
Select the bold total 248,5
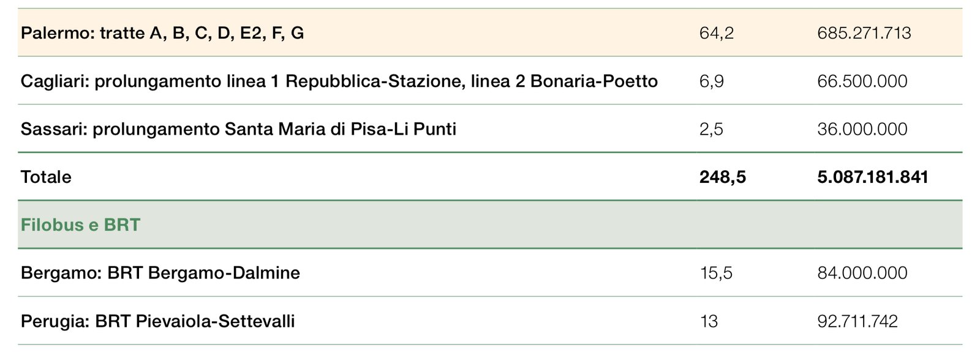click(722, 177)
